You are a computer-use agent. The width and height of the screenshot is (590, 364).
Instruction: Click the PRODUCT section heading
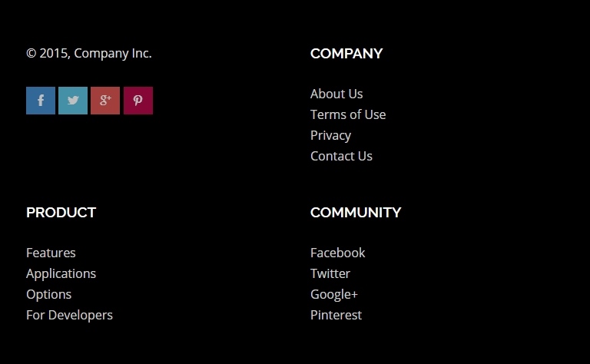[61, 213]
